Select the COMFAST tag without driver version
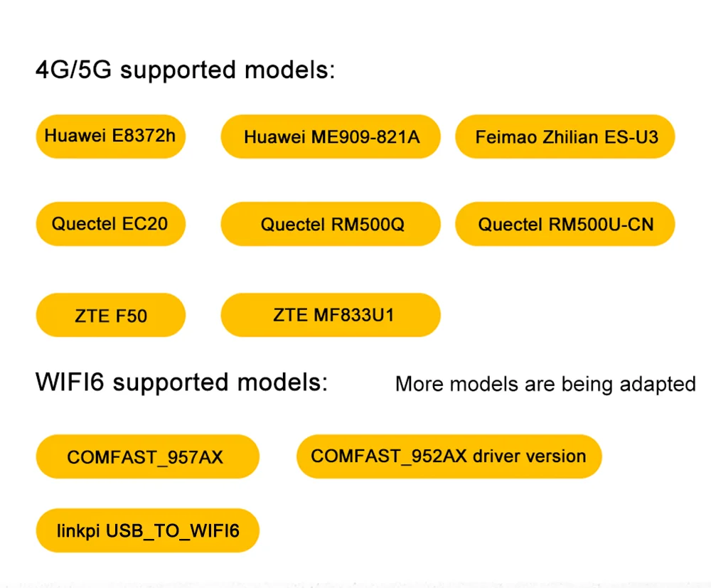 147,456
